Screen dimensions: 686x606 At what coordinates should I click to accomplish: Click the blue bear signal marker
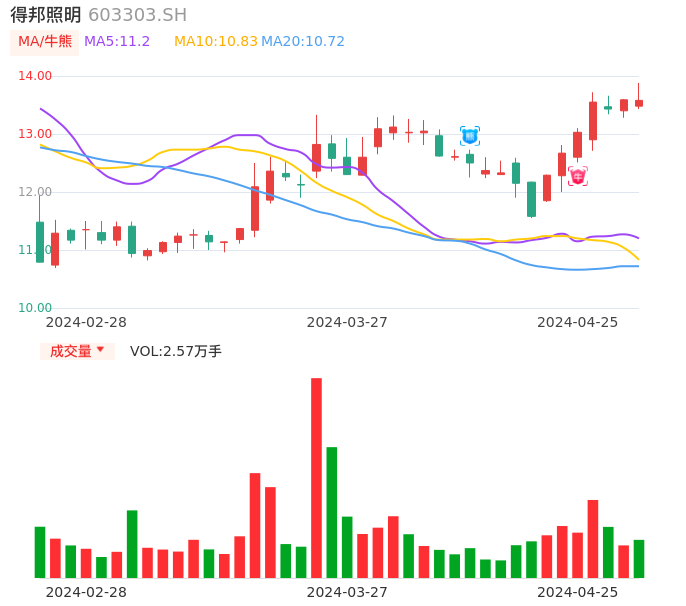pyautogui.click(x=470, y=136)
